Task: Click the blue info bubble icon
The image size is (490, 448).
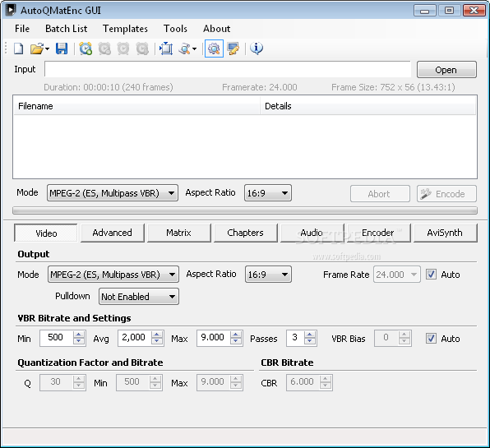Action: point(257,48)
